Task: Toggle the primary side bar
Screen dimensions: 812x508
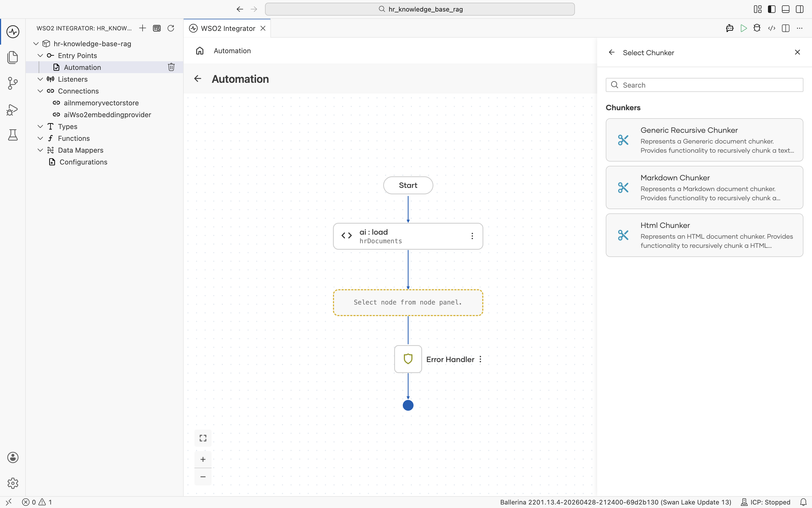Action: click(x=772, y=9)
